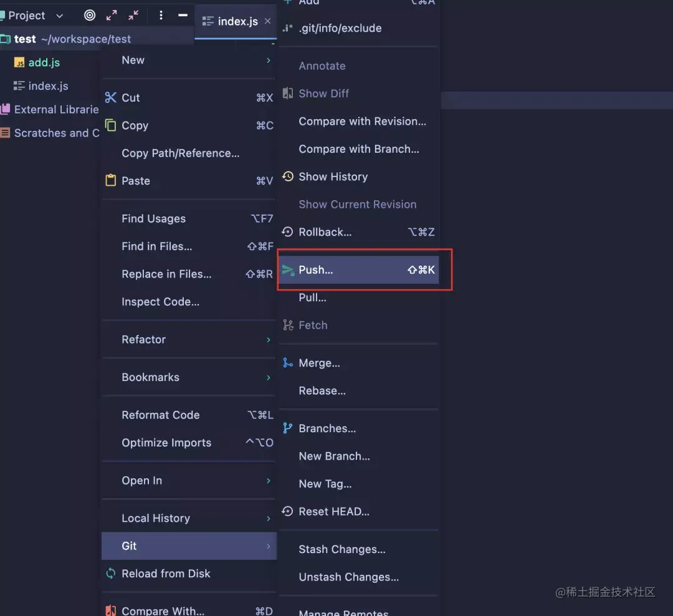Click the Collapse All icon in Project toolbar
This screenshot has width=673, height=616.
[x=133, y=16]
